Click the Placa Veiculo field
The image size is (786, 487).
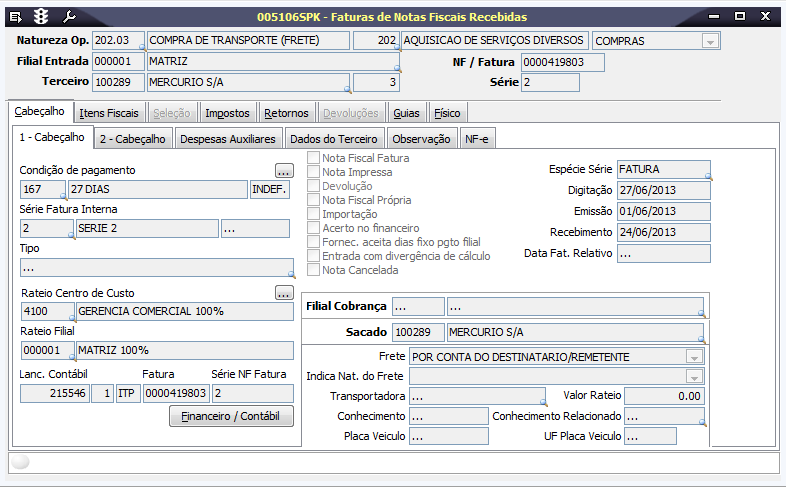(x=448, y=436)
